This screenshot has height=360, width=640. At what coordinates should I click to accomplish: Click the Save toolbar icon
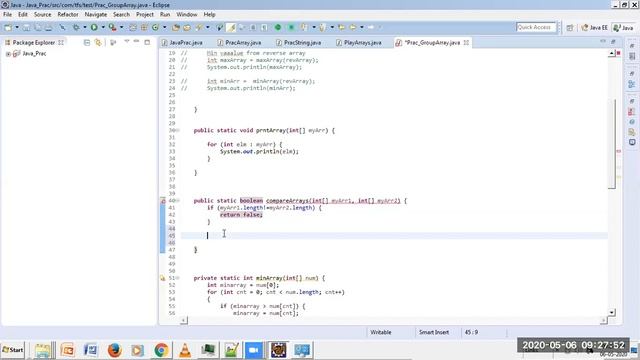click(x=26, y=27)
